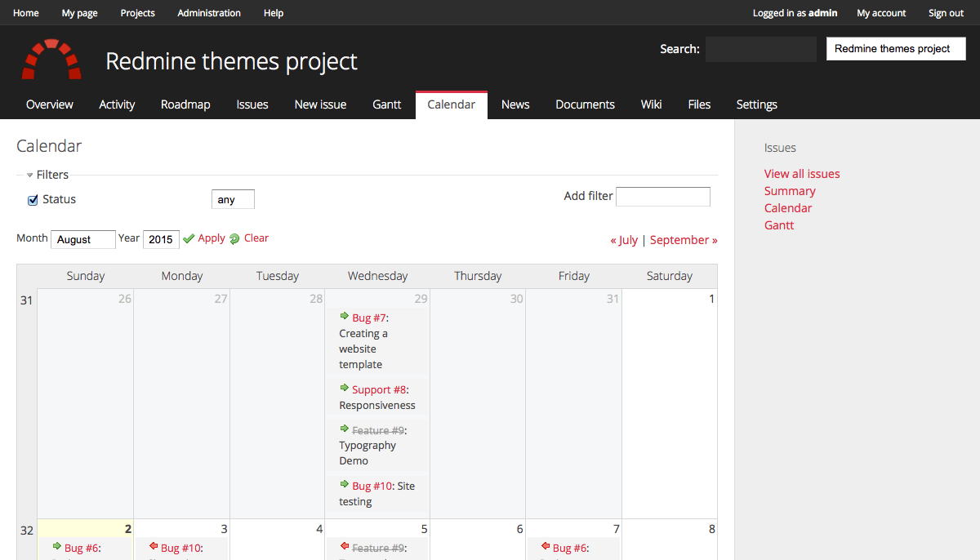Go to the Roadmap tab
The image size is (980, 560).
point(185,104)
